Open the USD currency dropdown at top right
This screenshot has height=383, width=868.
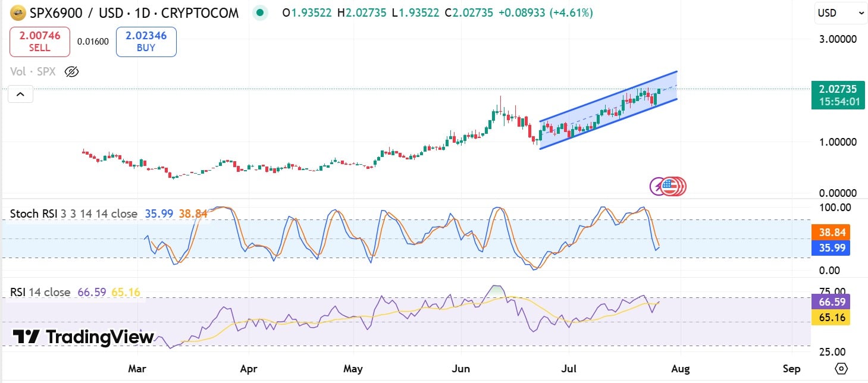(x=839, y=12)
